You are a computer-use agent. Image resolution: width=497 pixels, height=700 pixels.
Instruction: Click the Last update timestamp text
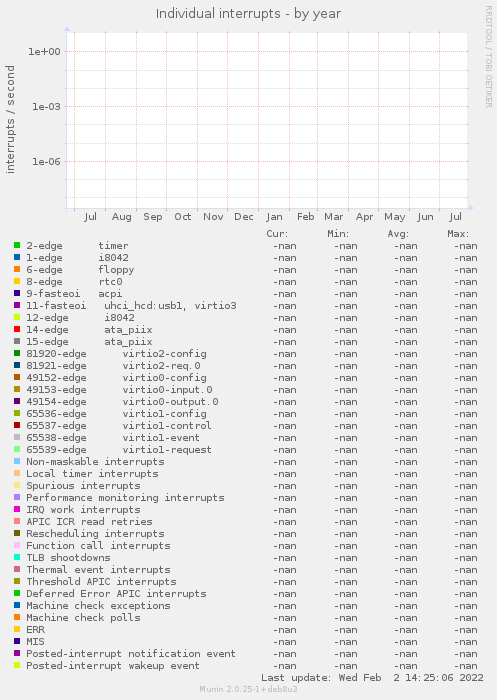point(372,677)
